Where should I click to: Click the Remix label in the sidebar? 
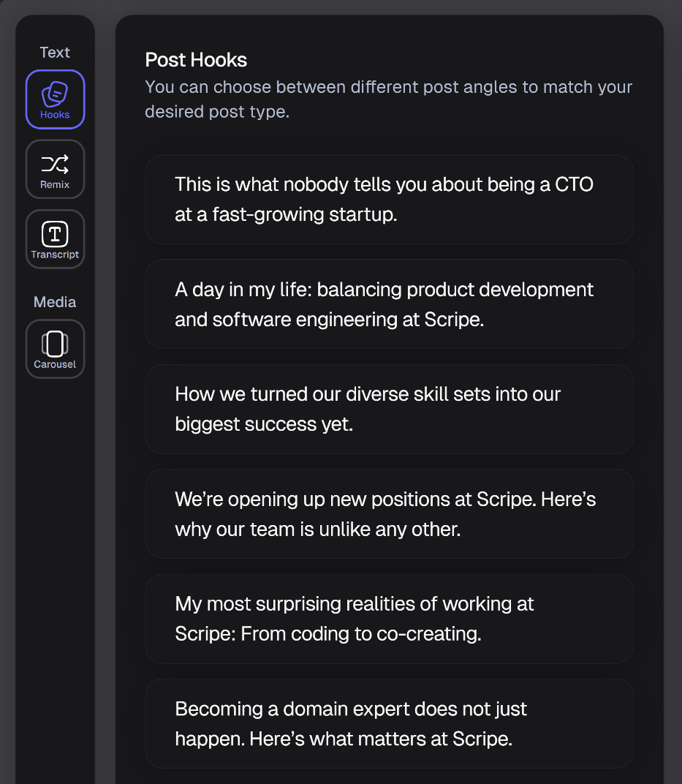[x=55, y=184]
